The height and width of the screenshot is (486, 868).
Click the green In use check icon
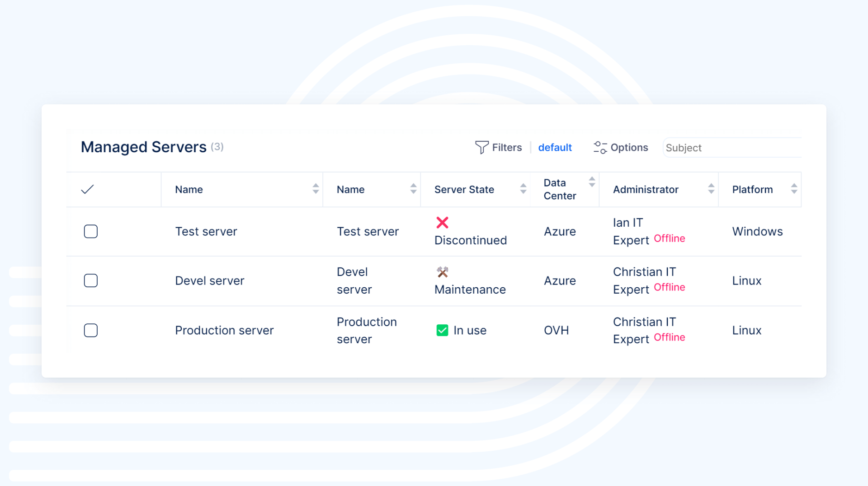442,330
